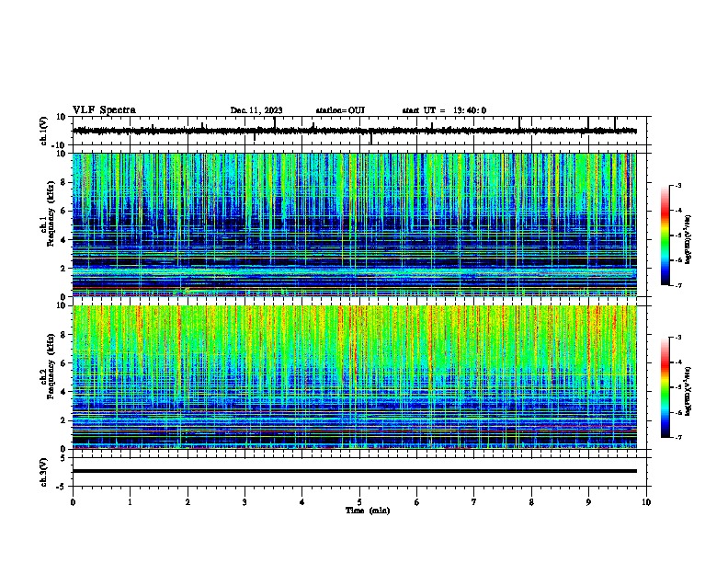Click the ch.2 colorbar "-3" tick value
728x563 pixels.
click(x=678, y=338)
